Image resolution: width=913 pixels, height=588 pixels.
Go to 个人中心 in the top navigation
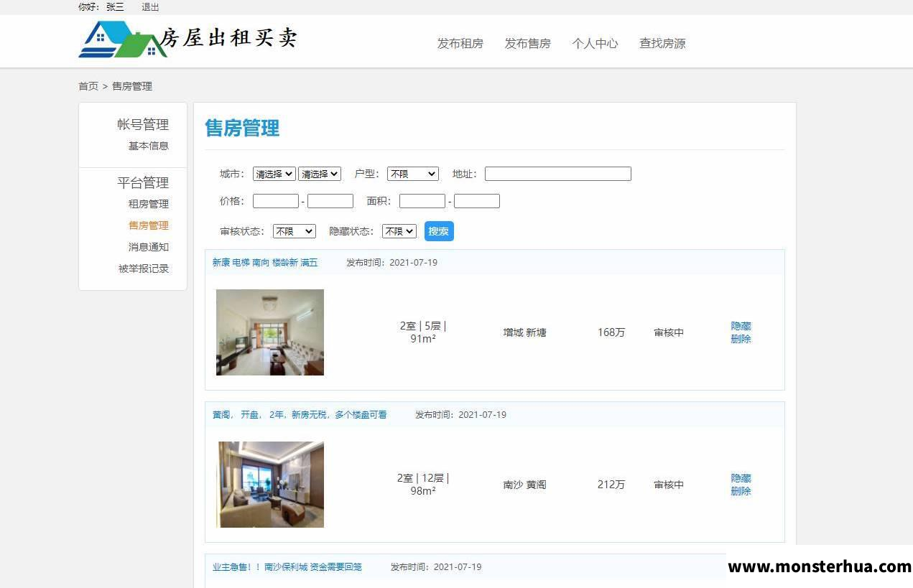click(x=595, y=43)
